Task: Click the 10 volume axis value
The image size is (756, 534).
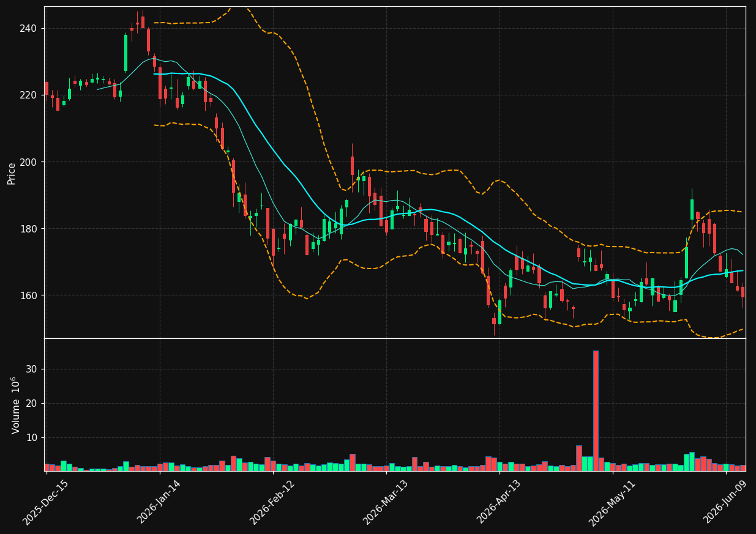Action: click(x=31, y=437)
